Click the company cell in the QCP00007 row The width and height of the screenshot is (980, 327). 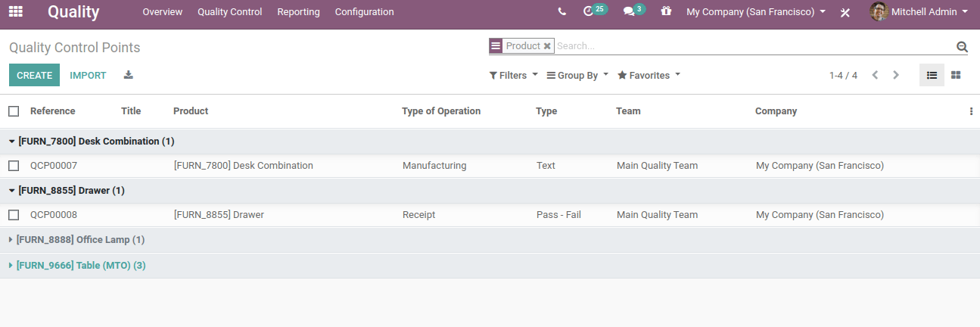tap(820, 166)
